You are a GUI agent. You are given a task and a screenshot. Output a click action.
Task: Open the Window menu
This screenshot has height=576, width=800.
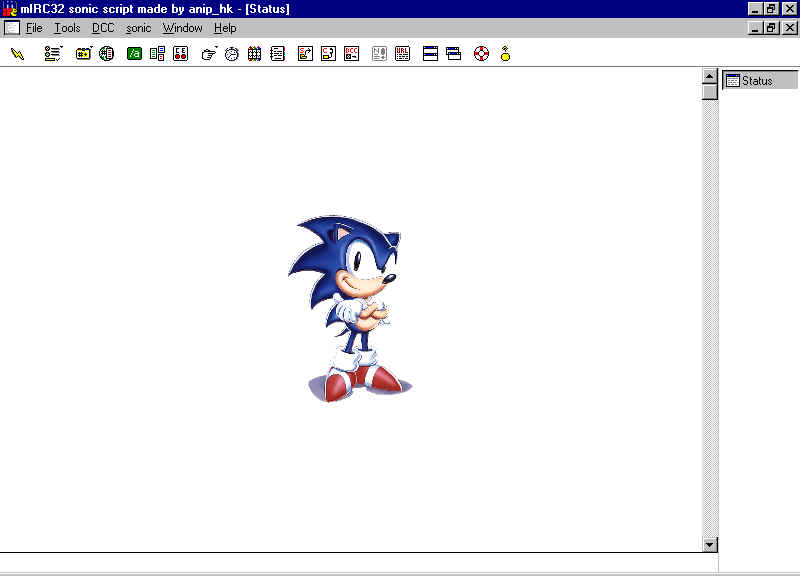182,28
